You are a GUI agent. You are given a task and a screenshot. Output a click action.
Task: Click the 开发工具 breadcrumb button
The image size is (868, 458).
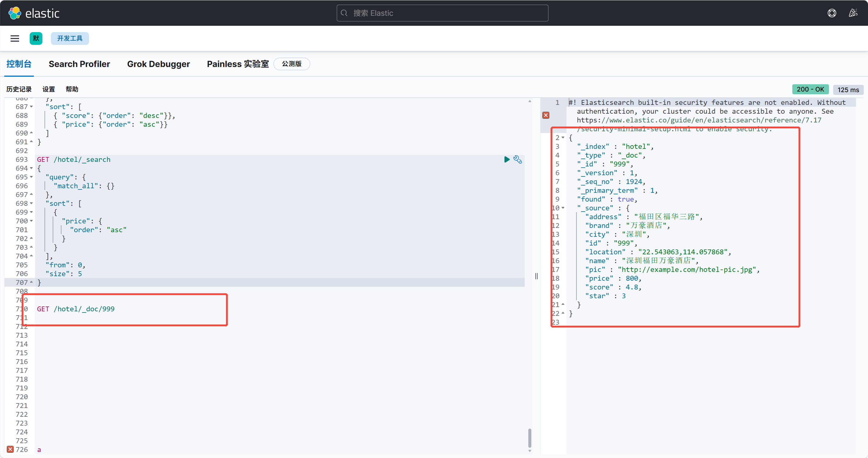[x=70, y=38]
